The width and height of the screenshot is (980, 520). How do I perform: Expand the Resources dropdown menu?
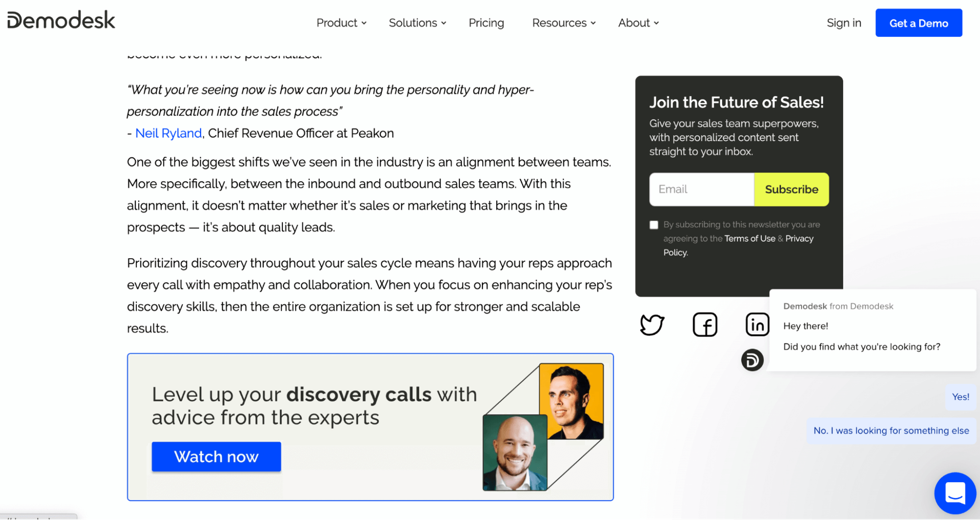tap(563, 23)
